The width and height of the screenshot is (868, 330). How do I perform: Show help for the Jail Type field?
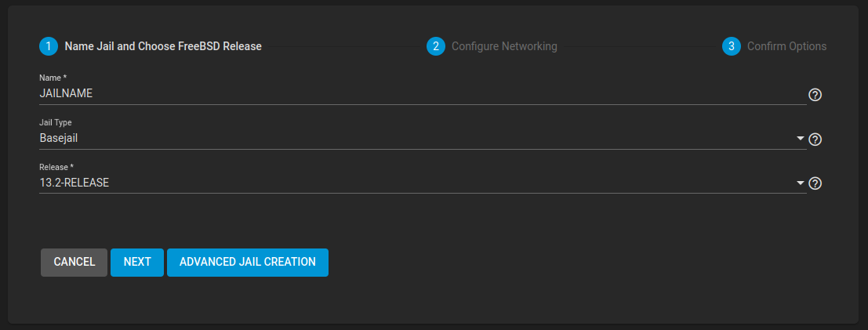coord(815,140)
